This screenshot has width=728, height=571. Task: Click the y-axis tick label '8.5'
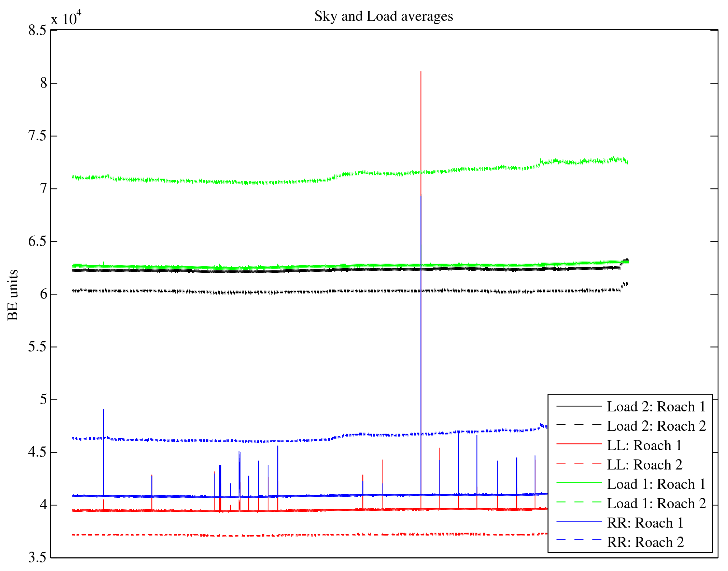[37, 30]
